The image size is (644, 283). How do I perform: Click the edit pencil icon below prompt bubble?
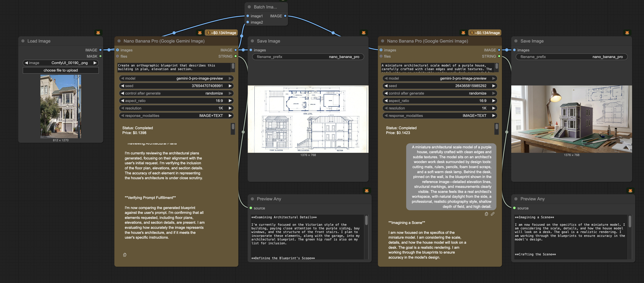click(492, 214)
